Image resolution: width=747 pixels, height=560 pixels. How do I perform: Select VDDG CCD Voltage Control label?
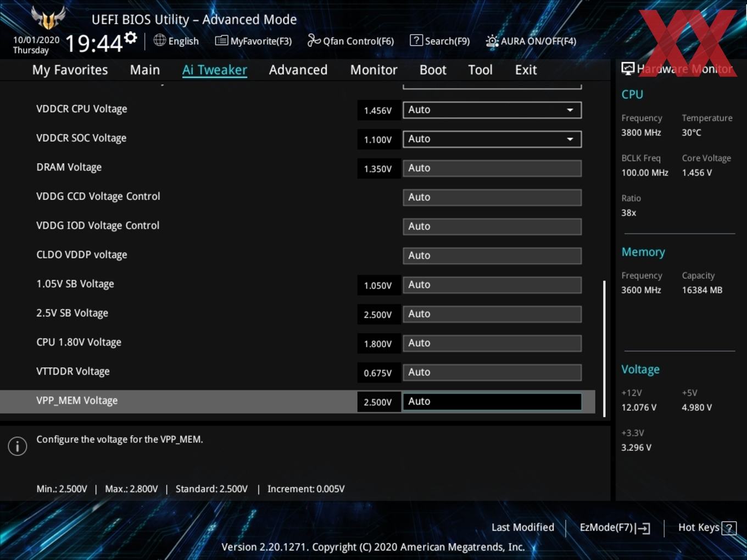click(98, 196)
